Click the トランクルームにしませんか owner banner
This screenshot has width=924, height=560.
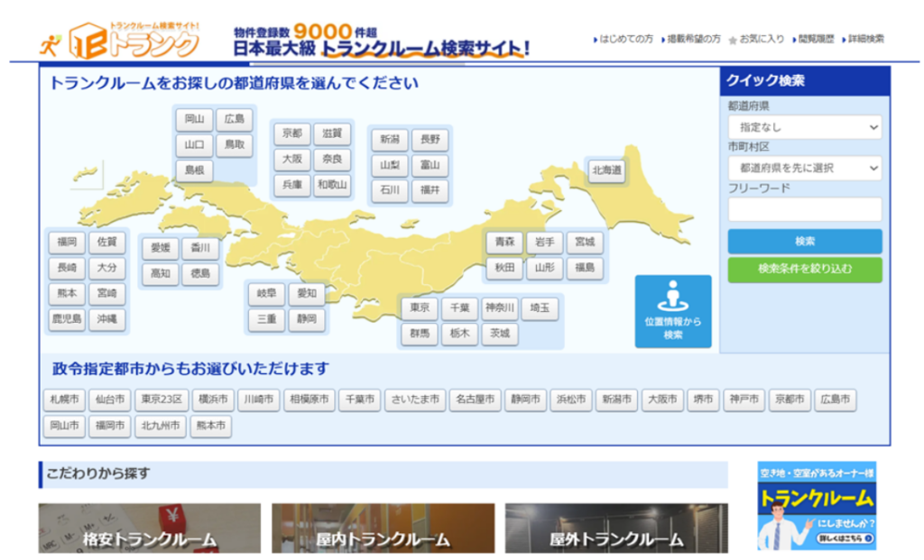click(817, 507)
